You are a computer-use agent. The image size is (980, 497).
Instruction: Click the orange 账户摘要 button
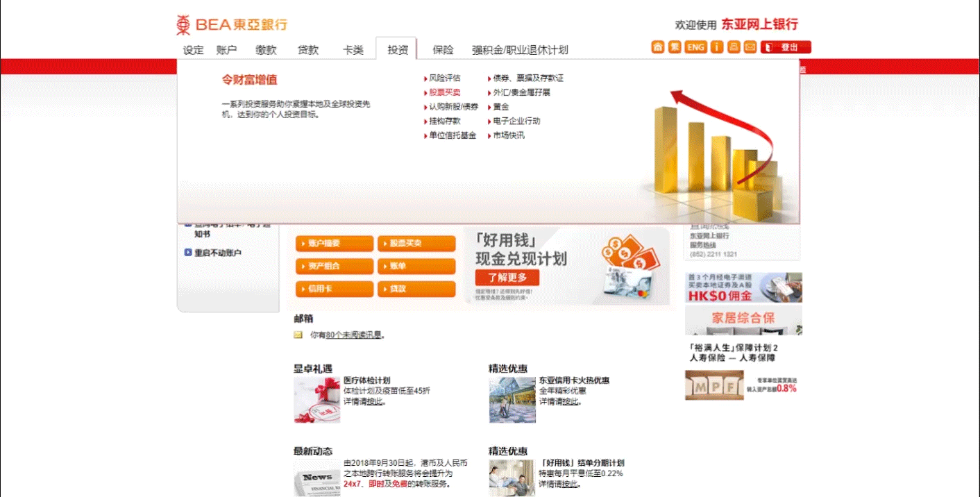pyautogui.click(x=335, y=244)
